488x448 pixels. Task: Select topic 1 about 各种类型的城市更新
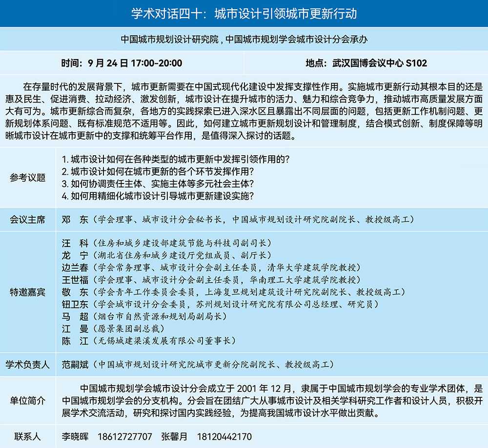click(x=176, y=159)
